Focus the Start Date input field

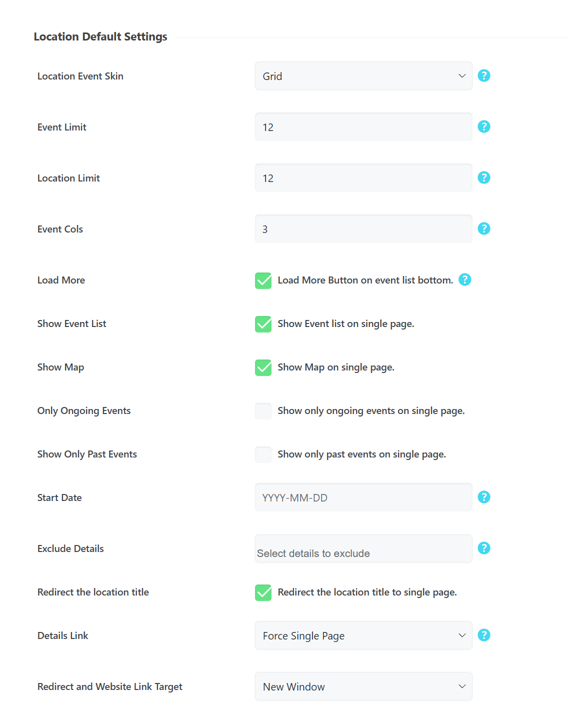[363, 497]
